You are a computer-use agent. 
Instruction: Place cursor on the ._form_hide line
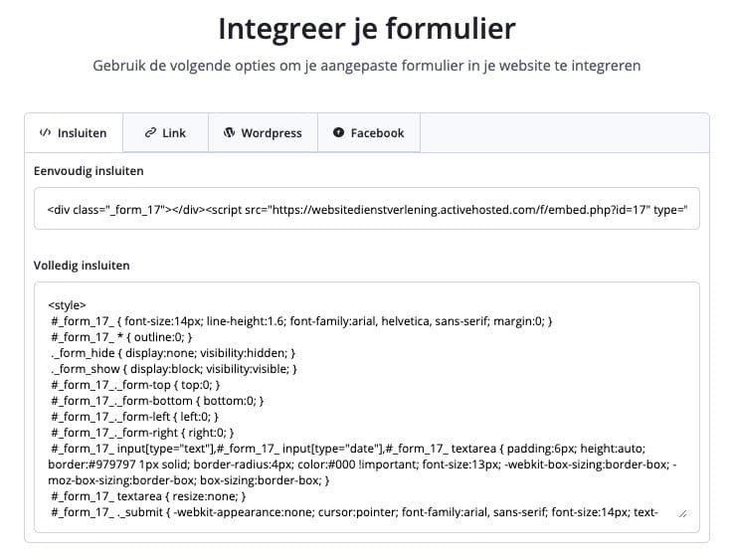click(172, 352)
